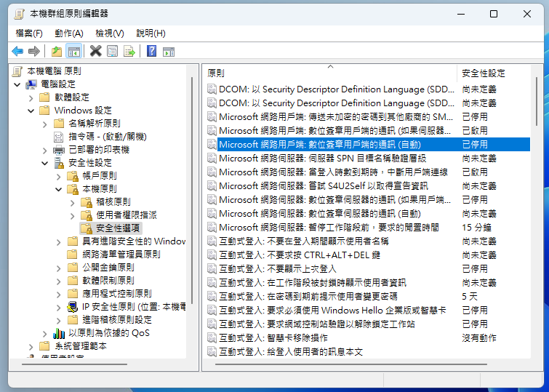Screen dimensions: 549x392
Task: Select 具有進階安全性的 Windows tree item
Action: 134,241
